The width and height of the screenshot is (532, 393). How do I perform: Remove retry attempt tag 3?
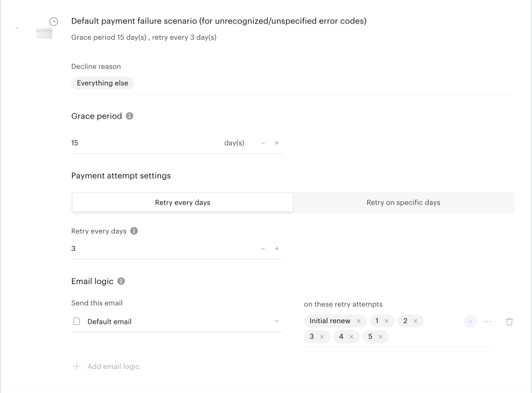pos(322,336)
